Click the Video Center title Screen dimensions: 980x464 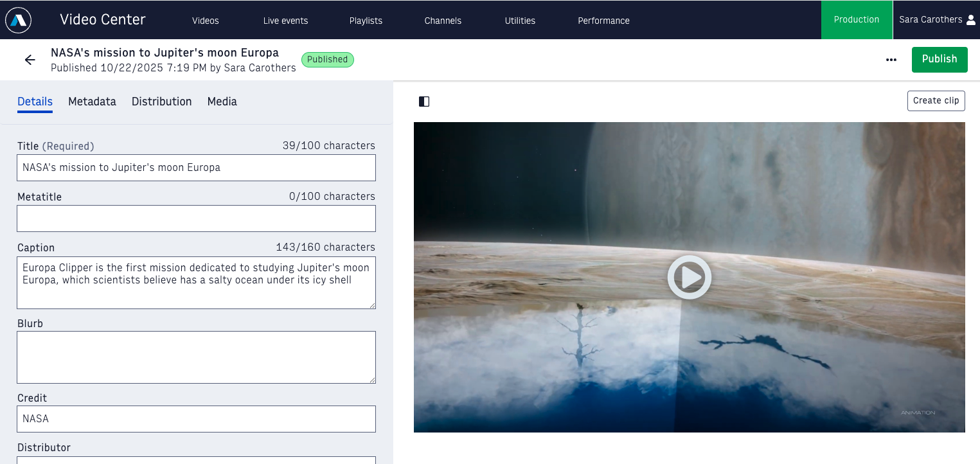click(x=103, y=20)
